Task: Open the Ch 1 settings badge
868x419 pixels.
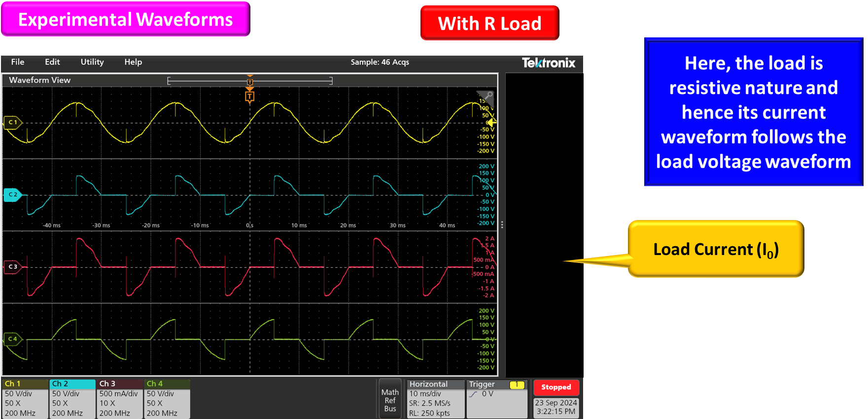Action: click(x=25, y=398)
